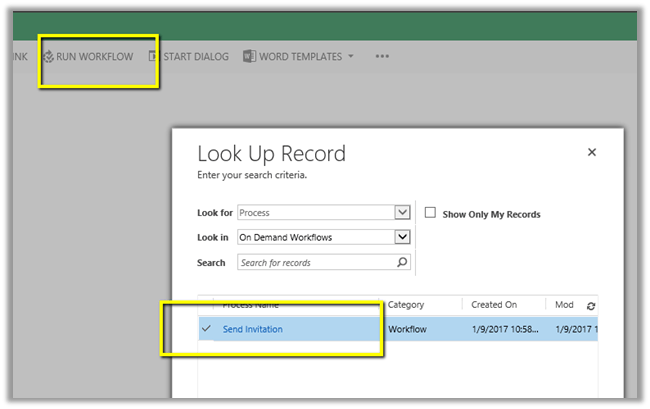Click the Word Templates document icon
Screen dimensions: 650x409
click(249, 57)
